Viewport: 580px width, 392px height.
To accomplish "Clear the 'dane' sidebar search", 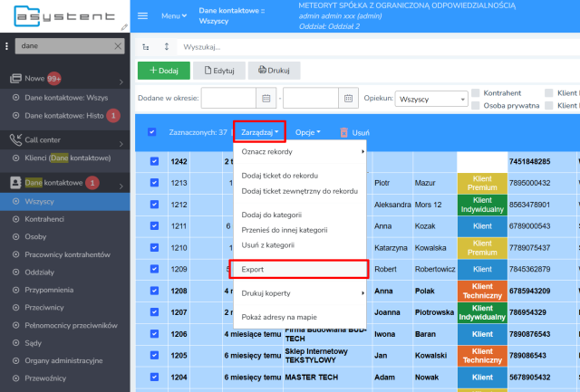I will tap(118, 46).
